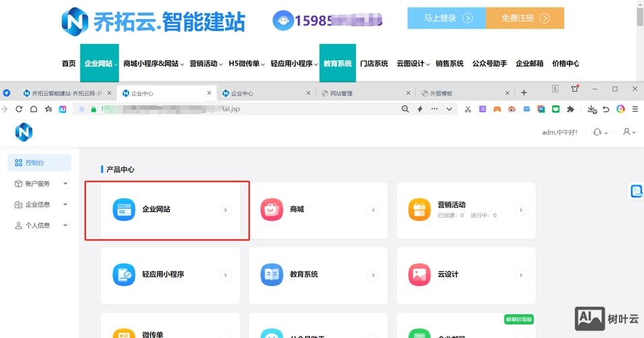Open the 营销活动 gift icon
Viewport: 644px width, 338px height.
[419, 210]
